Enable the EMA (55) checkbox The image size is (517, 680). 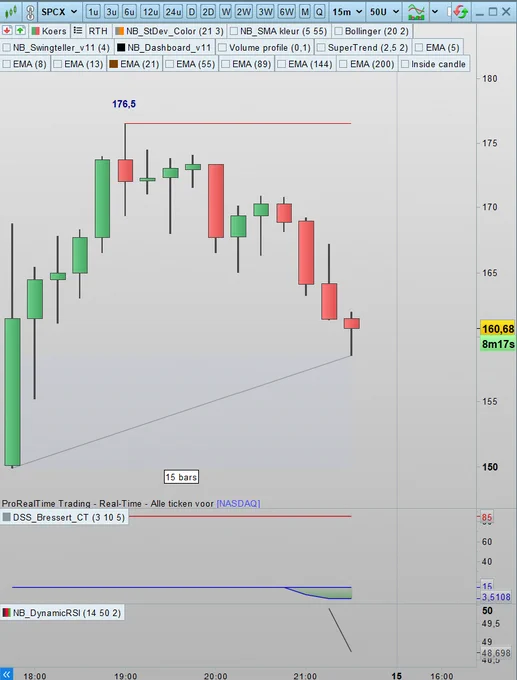point(170,64)
